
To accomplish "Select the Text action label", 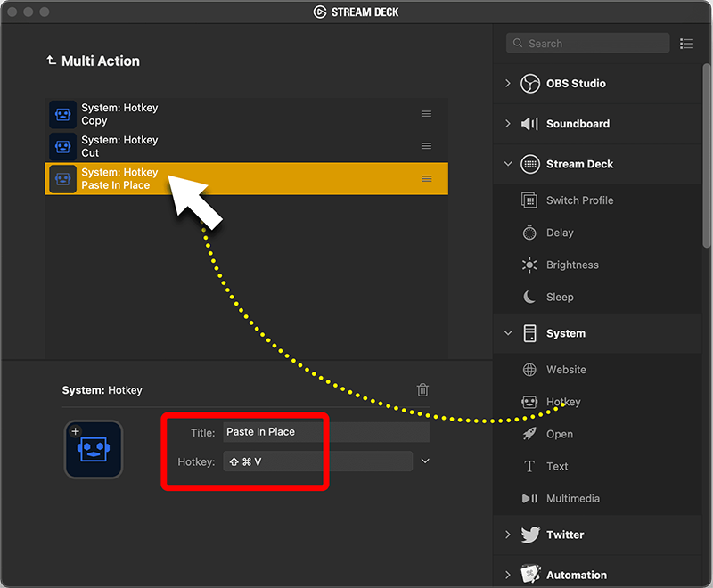I will [x=557, y=466].
